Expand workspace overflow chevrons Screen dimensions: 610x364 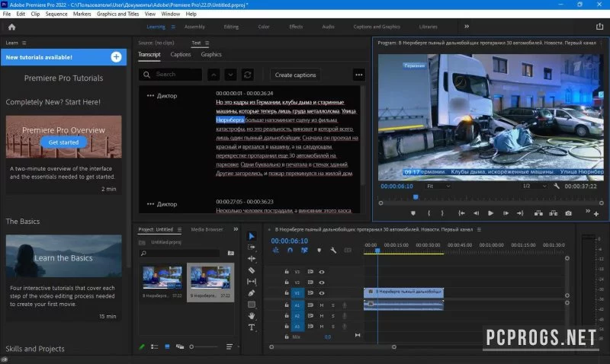point(467,27)
